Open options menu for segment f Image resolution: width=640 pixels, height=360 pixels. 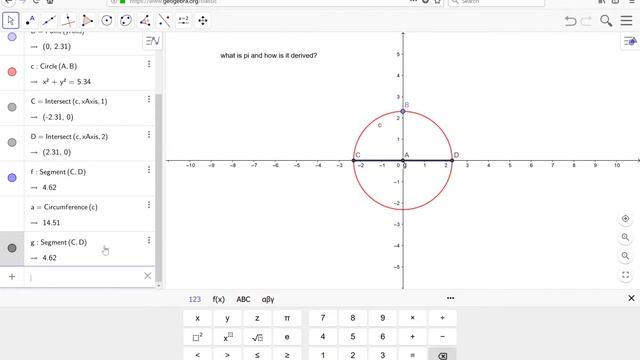149,170
